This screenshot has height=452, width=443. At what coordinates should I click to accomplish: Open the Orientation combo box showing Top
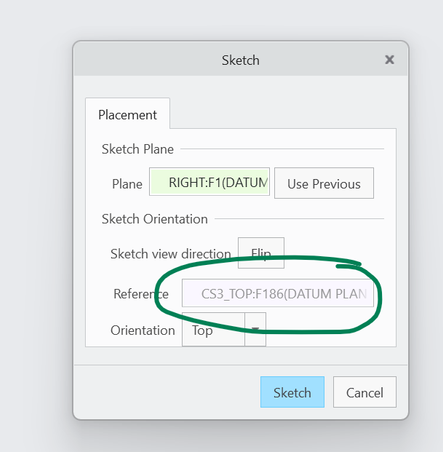point(213,329)
